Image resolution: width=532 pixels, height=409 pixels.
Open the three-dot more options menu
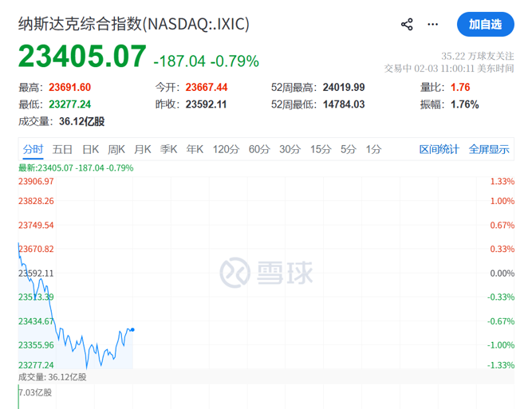click(433, 24)
